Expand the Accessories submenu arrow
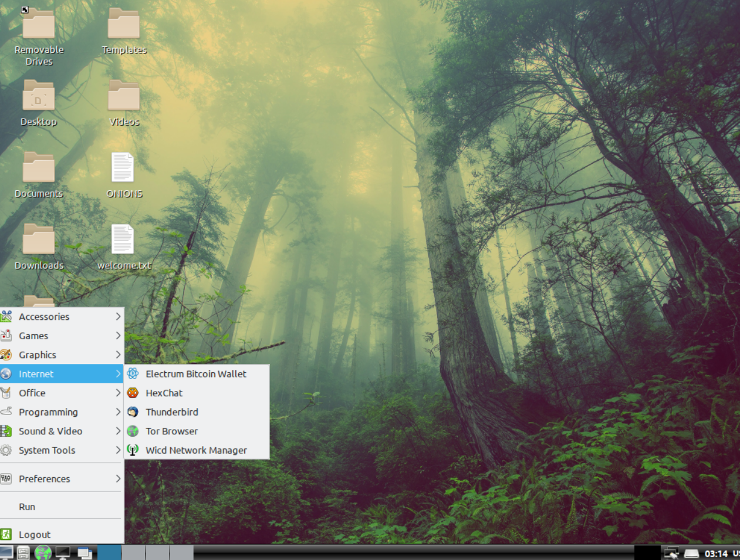This screenshot has height=560, width=740. [118, 316]
